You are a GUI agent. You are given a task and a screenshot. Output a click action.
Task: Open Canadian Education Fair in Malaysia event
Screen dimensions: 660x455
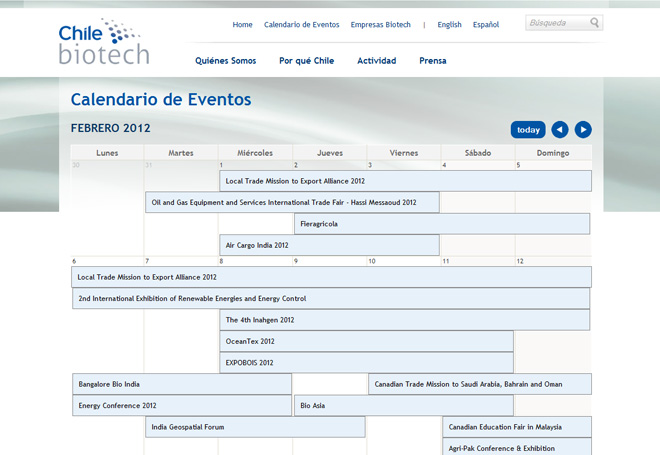coord(517,427)
